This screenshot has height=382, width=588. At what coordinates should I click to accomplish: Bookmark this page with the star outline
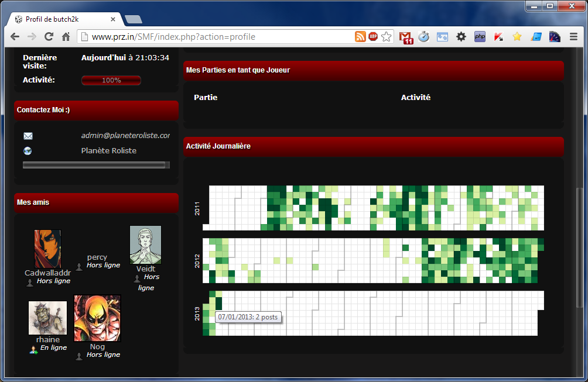pos(387,37)
